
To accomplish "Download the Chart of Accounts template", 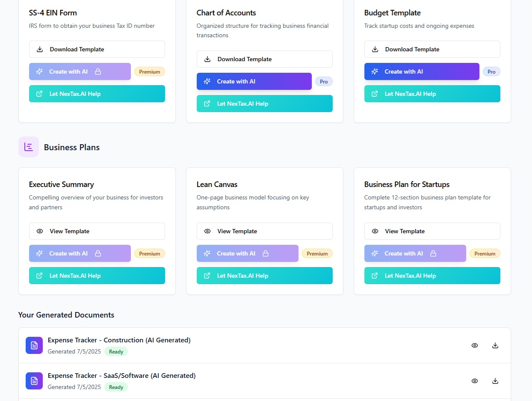I will pyautogui.click(x=264, y=59).
